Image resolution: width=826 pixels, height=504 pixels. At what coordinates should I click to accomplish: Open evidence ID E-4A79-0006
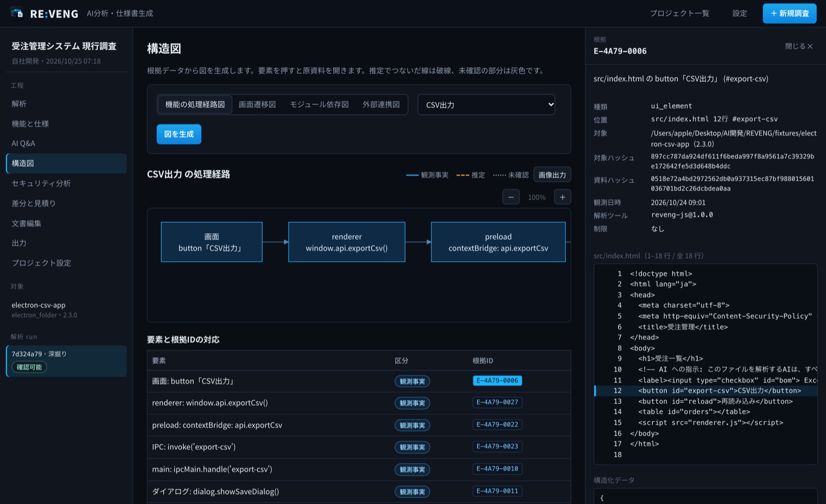click(497, 381)
